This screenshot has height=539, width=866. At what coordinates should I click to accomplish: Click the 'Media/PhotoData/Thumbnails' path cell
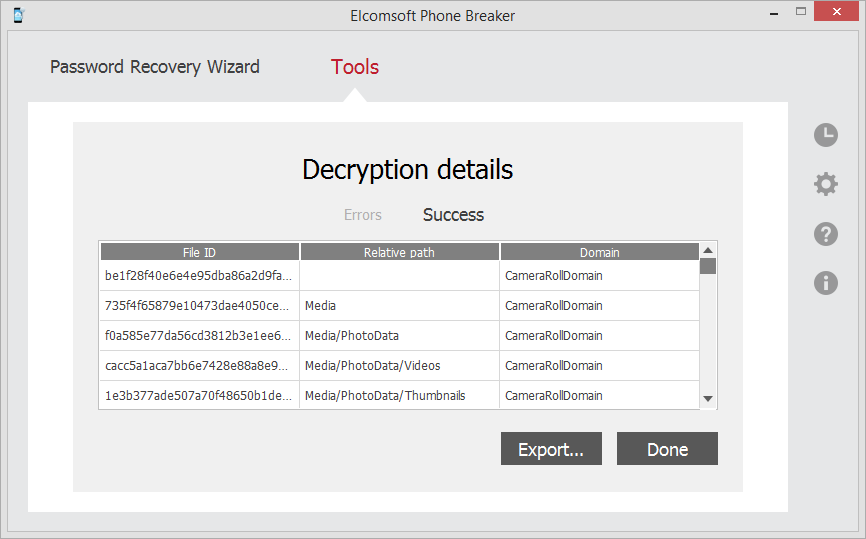(399, 395)
